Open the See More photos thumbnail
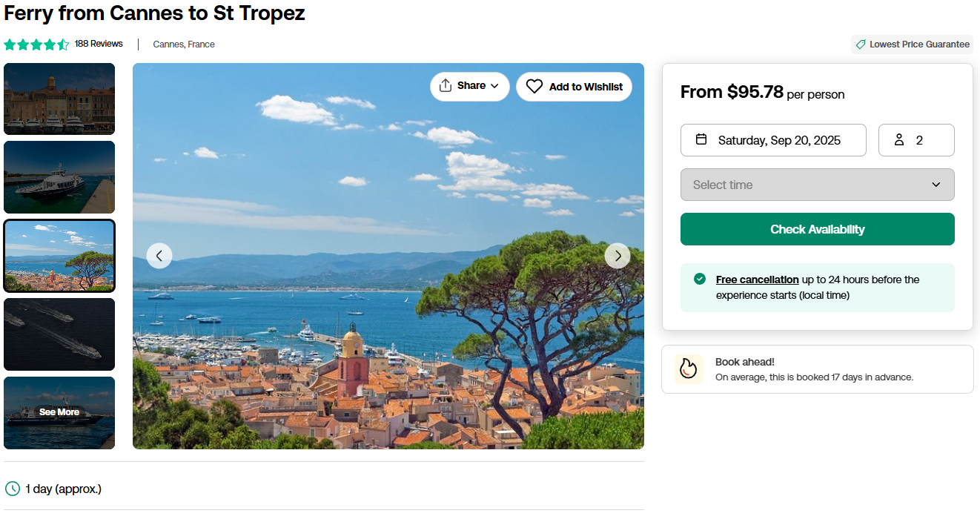 [59, 412]
